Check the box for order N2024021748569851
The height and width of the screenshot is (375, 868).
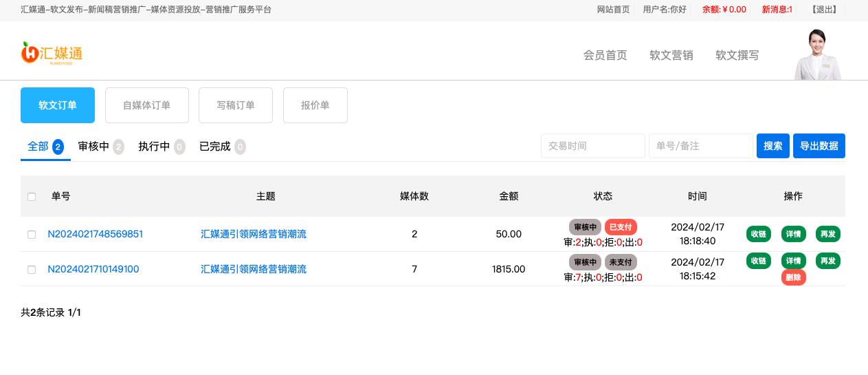[32, 235]
